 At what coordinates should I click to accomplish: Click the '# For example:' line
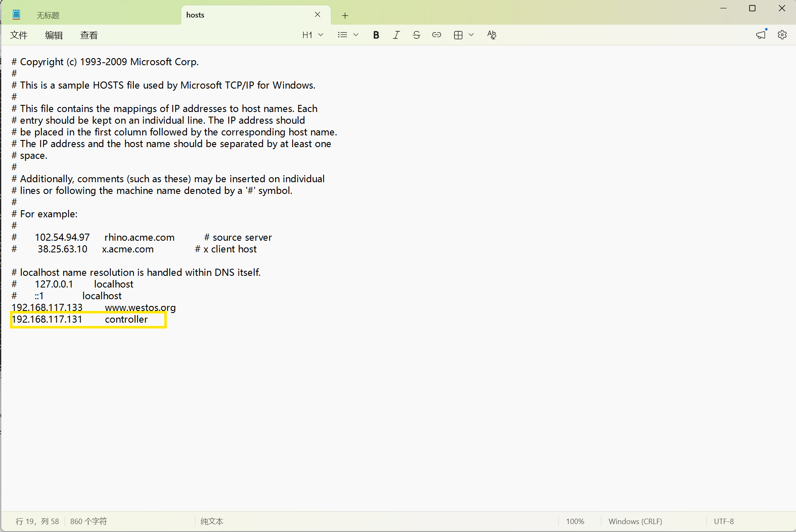44,214
